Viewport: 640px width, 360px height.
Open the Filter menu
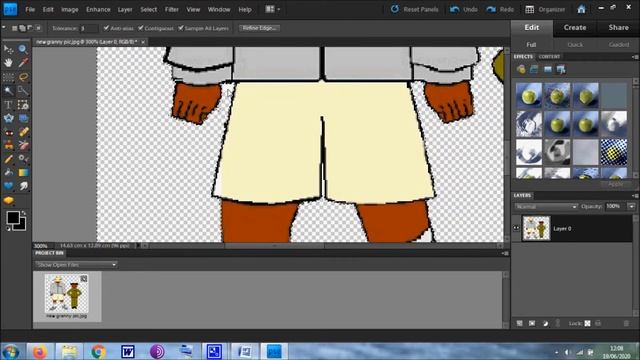click(171, 9)
